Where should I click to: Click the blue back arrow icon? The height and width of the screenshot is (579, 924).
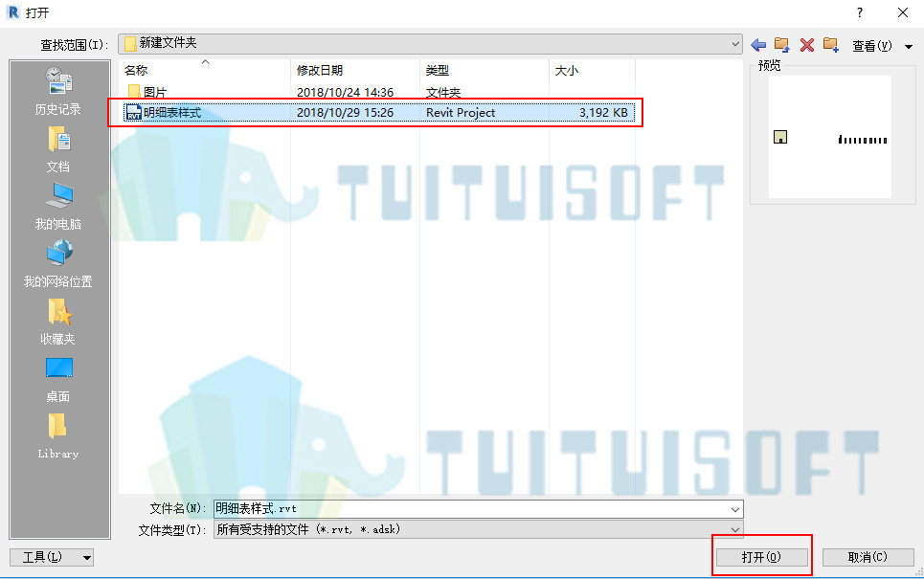click(758, 45)
